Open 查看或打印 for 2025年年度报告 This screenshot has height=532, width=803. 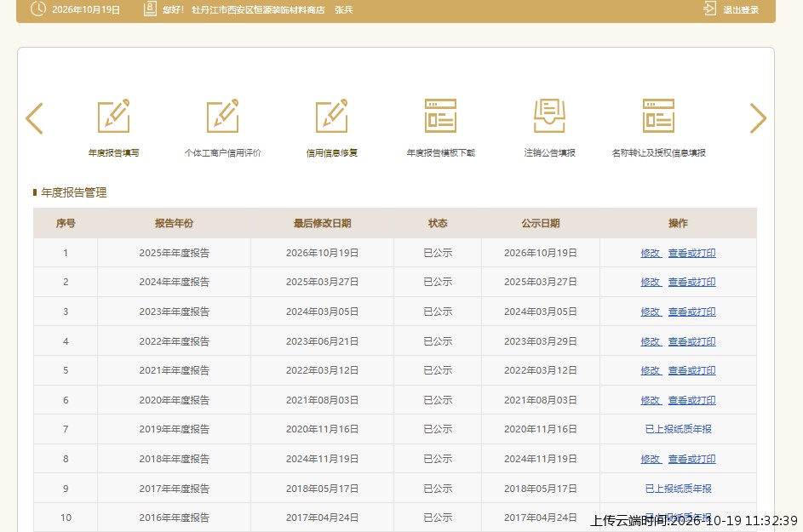691,253
